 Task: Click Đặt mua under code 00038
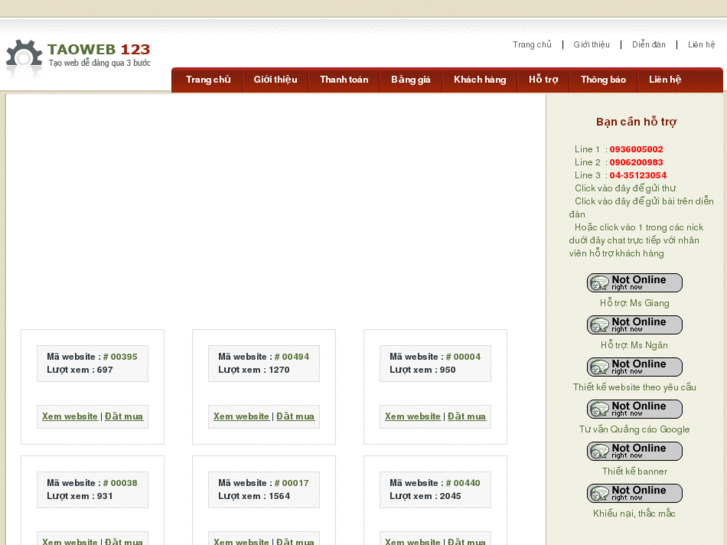pos(124,541)
